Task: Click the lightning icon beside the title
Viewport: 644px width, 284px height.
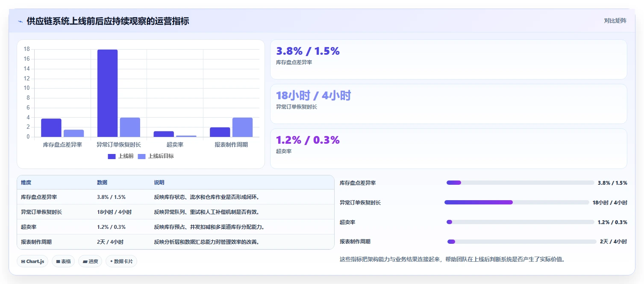Action: (x=21, y=21)
